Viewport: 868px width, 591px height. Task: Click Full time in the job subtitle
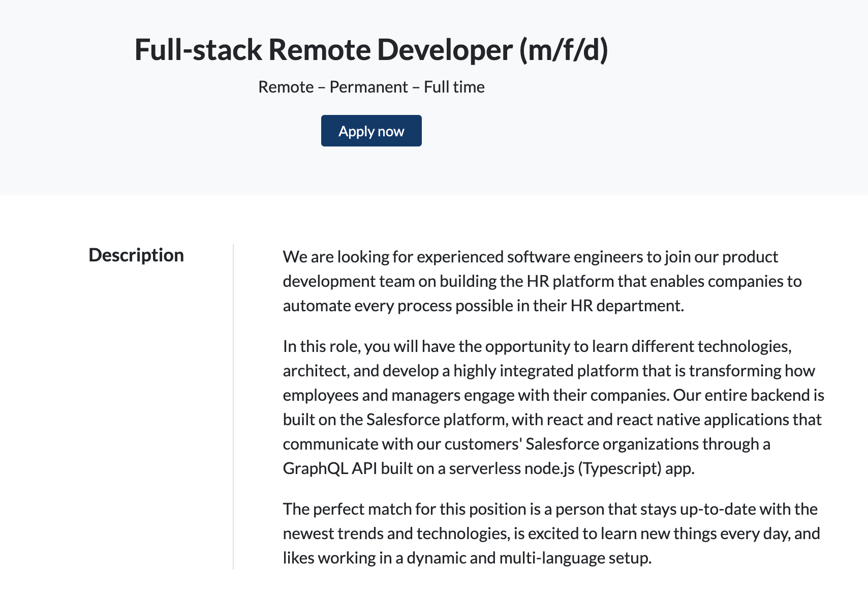454,87
